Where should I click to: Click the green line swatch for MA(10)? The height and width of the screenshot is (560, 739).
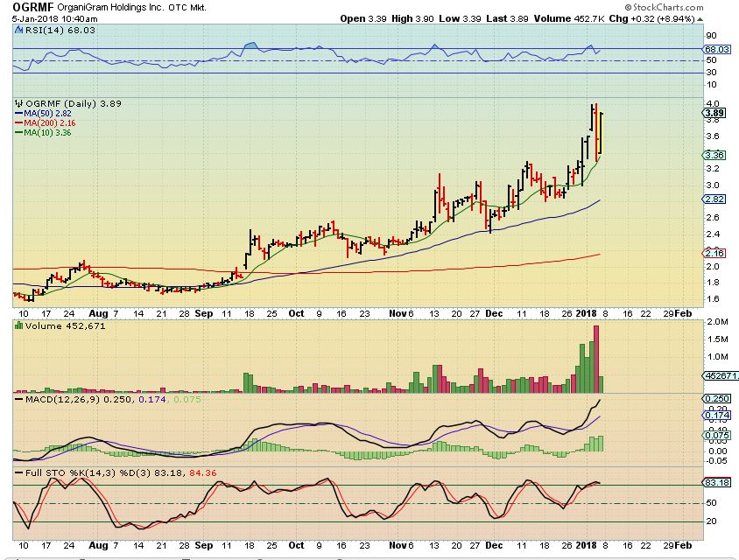[19, 133]
